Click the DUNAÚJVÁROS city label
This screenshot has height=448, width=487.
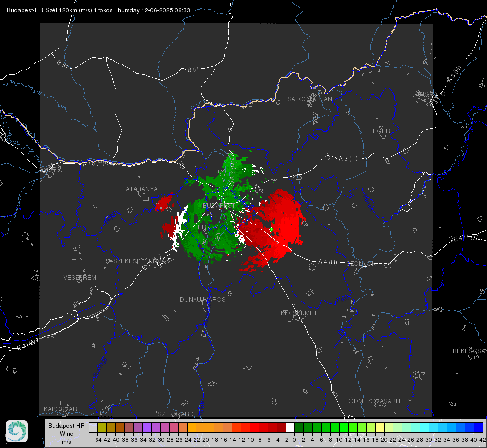pos(202,299)
